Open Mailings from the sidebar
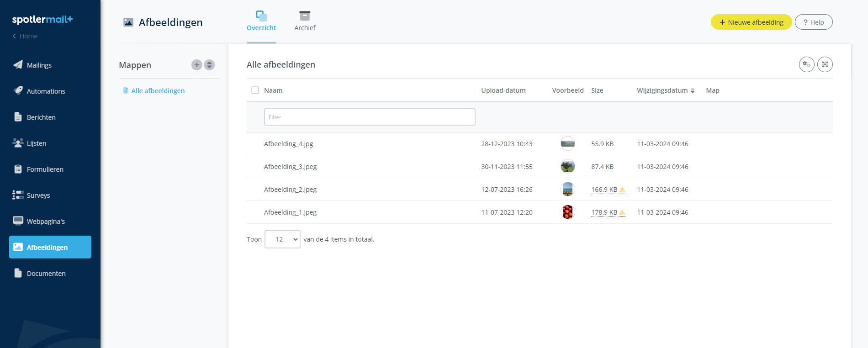 tap(39, 65)
